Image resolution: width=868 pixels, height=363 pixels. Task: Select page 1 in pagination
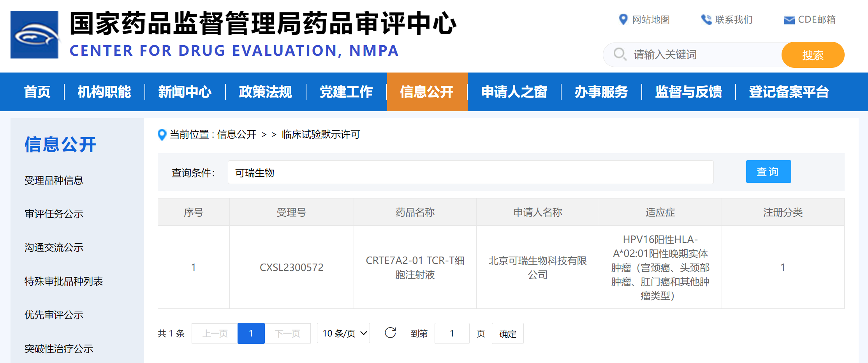tap(251, 333)
